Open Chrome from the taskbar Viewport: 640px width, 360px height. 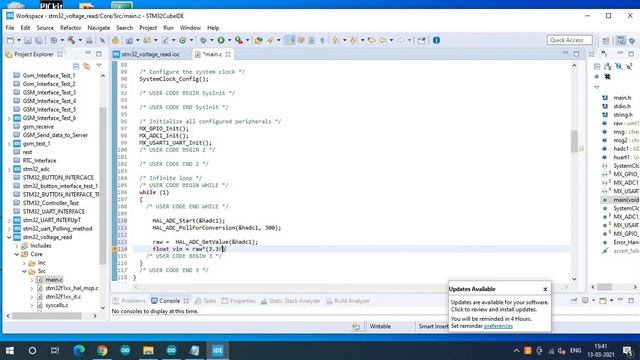click(102, 350)
